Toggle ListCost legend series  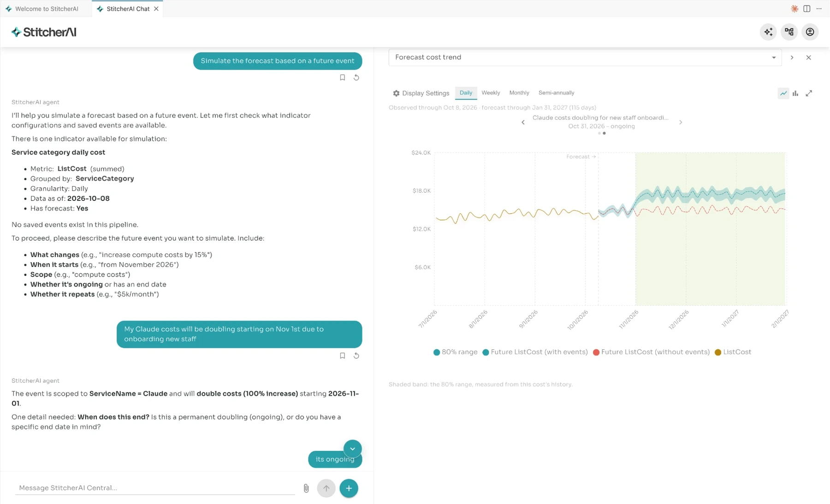(733, 352)
